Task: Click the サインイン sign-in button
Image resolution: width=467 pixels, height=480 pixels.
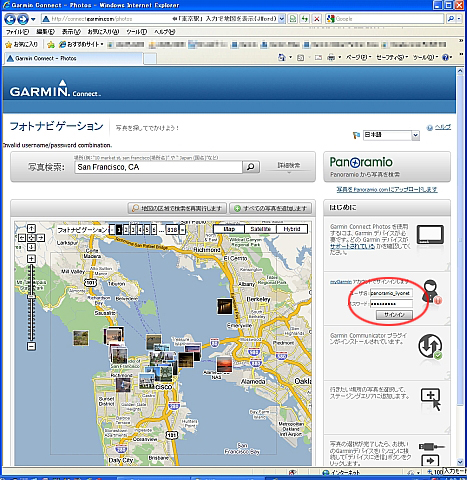Action: click(394, 315)
